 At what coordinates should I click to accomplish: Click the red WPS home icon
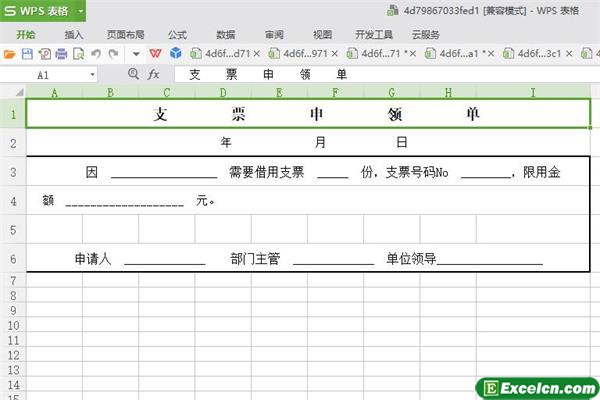pyautogui.click(x=155, y=54)
